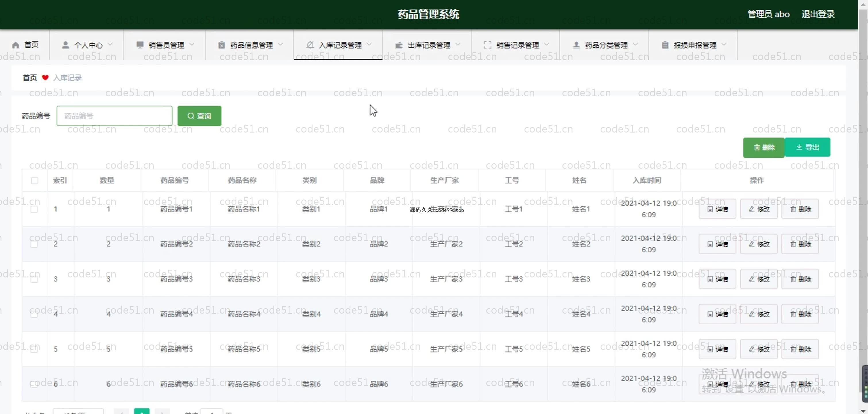Screen dimensions: 868x414
Task: Click the 药品编号 search input field
Action: [115, 116]
